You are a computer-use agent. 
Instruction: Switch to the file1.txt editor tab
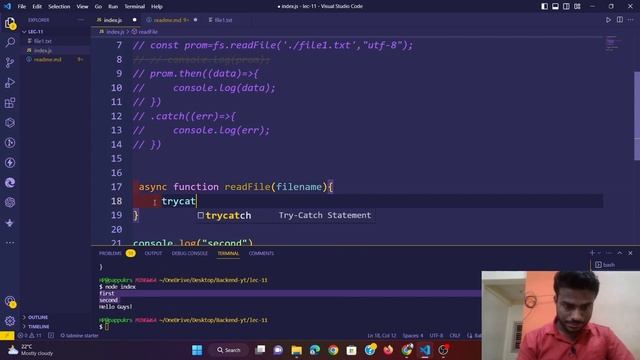coord(223,20)
